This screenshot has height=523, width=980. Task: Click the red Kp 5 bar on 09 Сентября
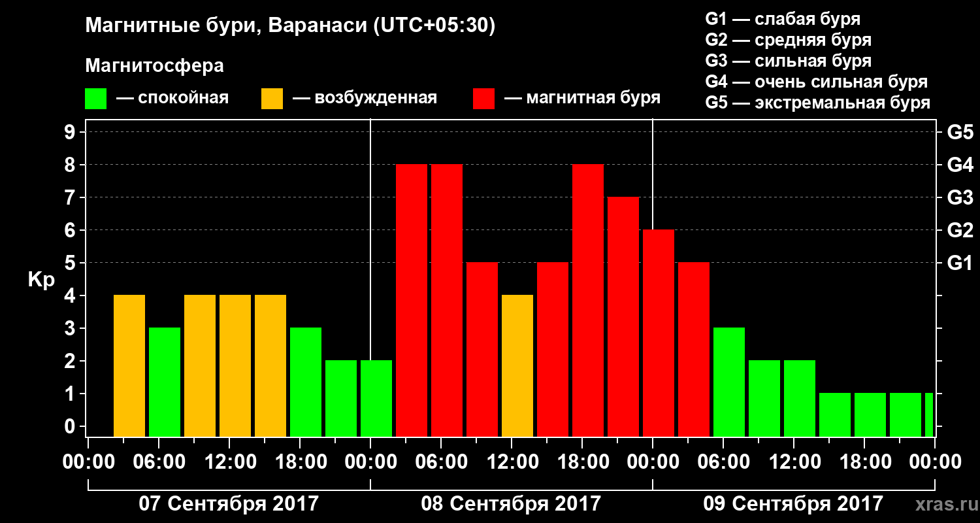694,350
